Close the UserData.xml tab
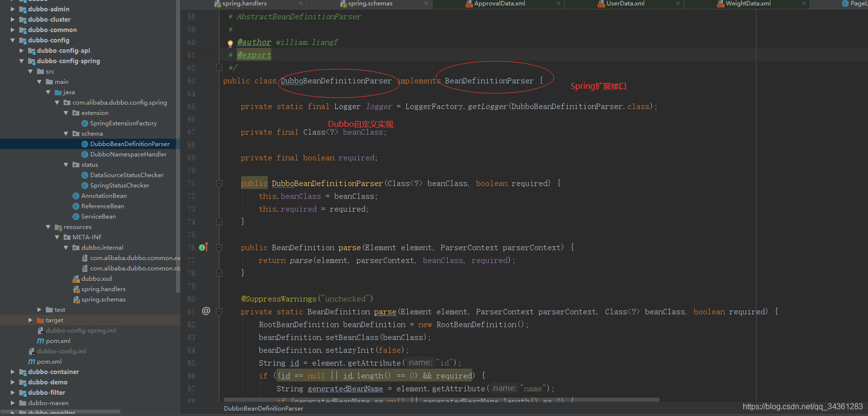 (678, 3)
